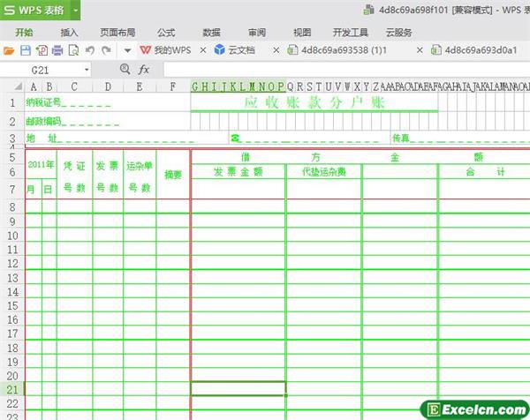
Task: Switch to 我的WPS document tab
Action: (166, 50)
